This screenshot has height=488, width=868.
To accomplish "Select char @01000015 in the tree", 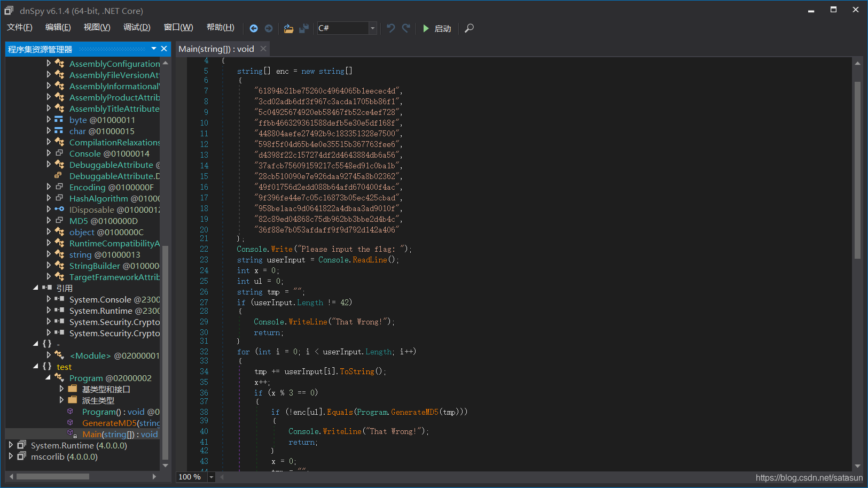I will coord(101,131).
